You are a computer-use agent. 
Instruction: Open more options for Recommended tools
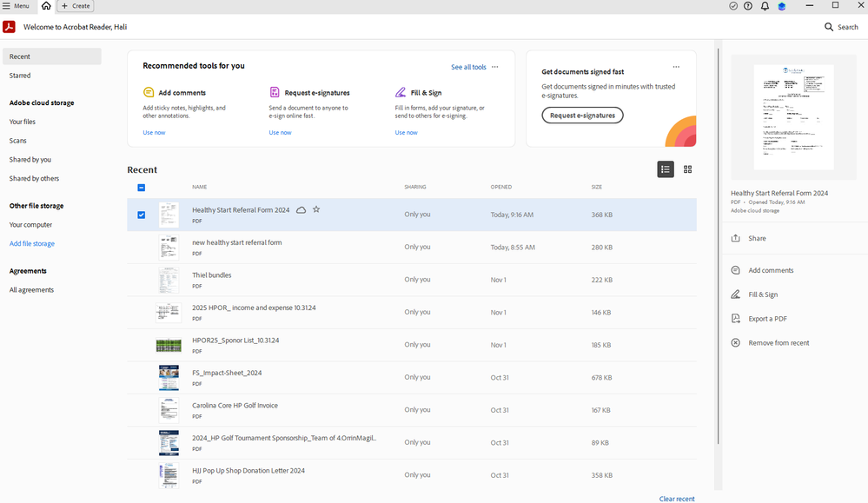pos(495,67)
